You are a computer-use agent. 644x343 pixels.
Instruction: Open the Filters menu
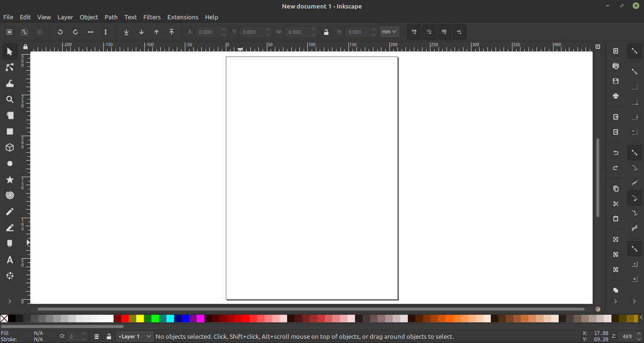coord(152,17)
